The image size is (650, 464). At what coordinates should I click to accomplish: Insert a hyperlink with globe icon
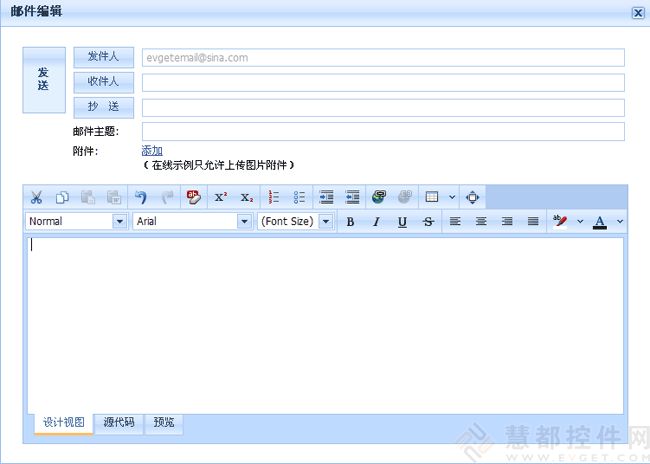(379, 197)
